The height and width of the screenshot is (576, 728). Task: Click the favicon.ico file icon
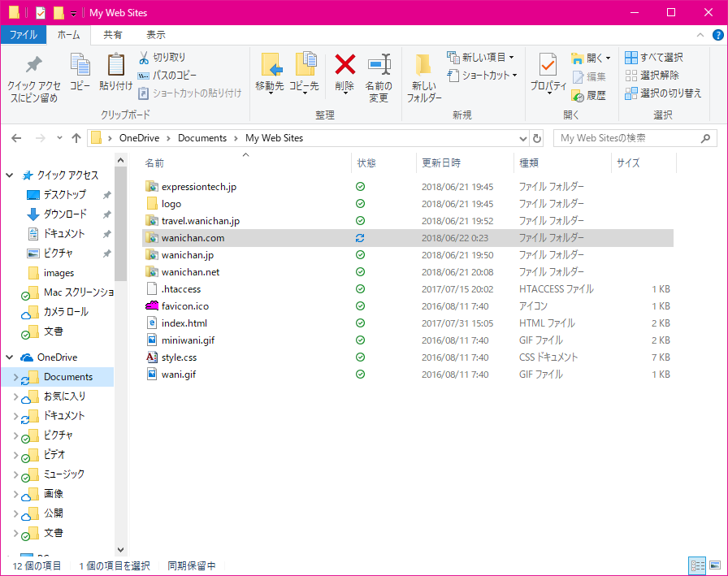click(152, 305)
